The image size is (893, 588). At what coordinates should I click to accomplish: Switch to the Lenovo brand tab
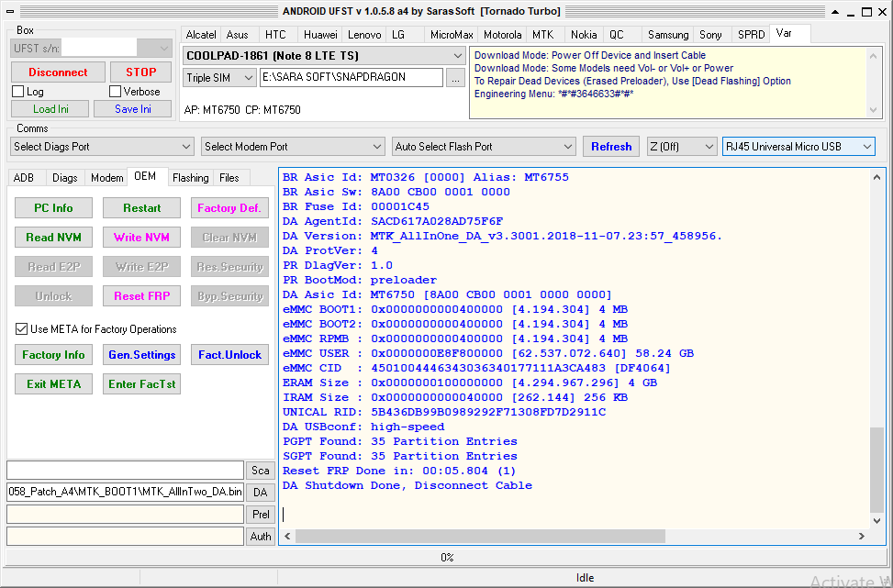pyautogui.click(x=364, y=35)
